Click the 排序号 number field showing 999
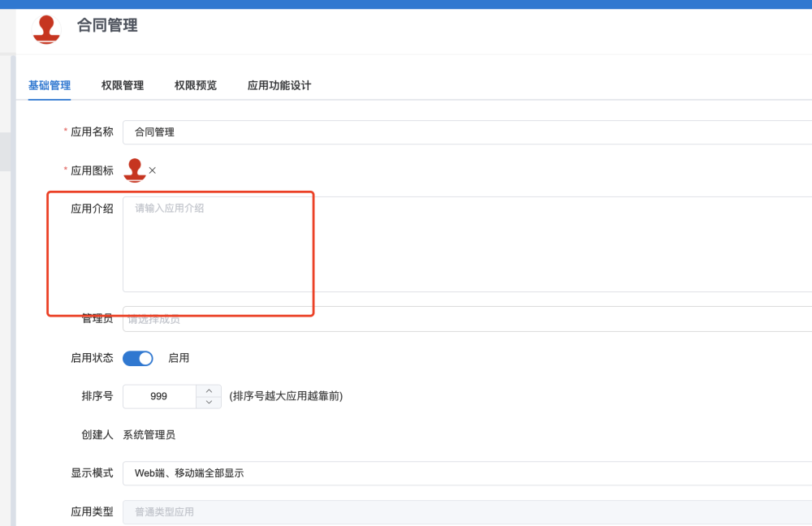812x526 pixels. 159,396
